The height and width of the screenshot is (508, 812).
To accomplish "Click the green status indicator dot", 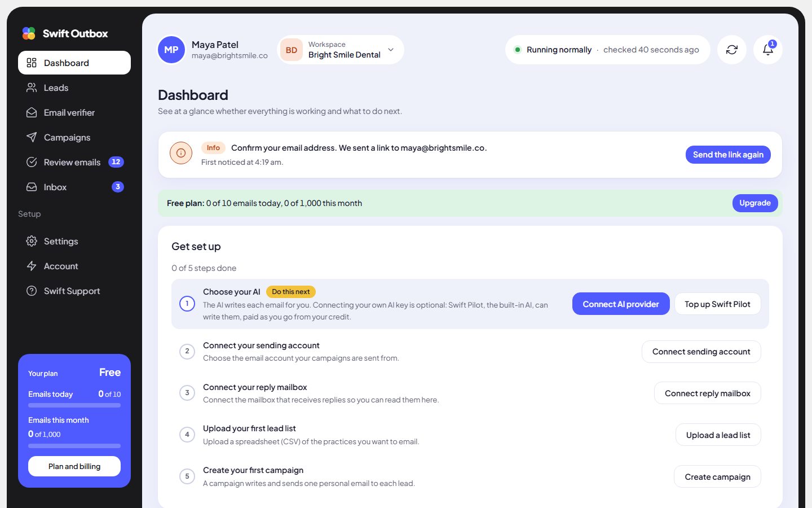I will coord(518,50).
